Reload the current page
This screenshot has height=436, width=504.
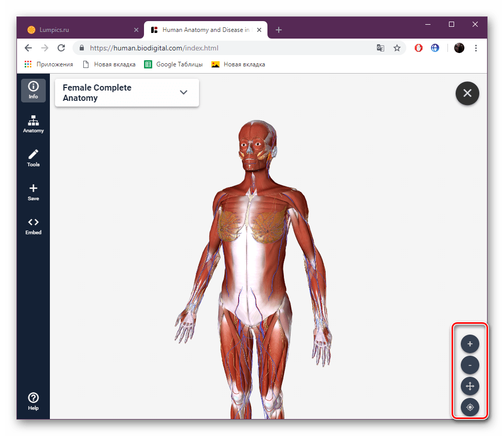tap(61, 47)
